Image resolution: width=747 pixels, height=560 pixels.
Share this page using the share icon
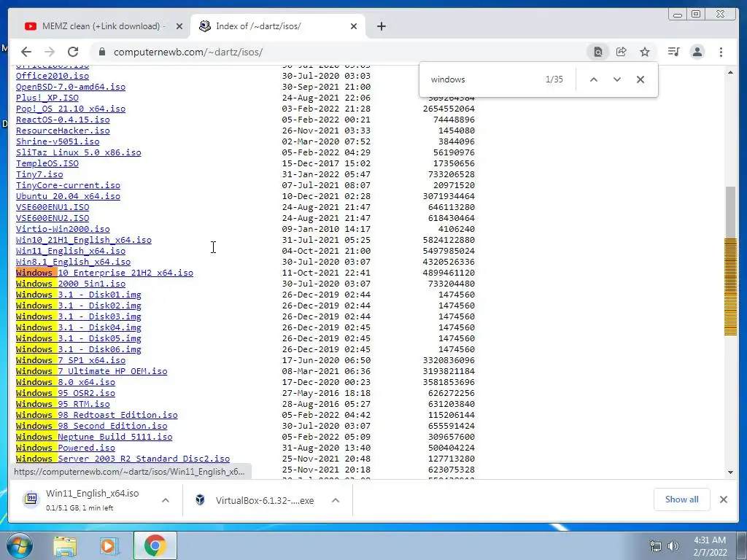(x=622, y=52)
